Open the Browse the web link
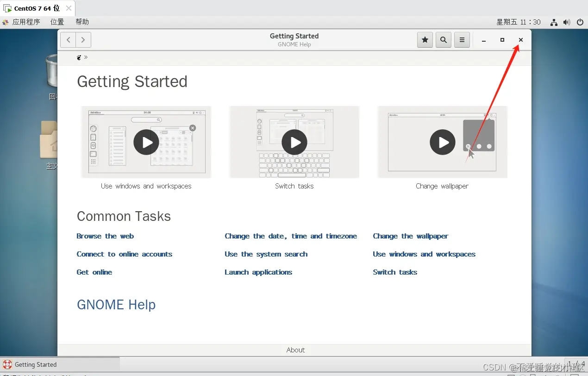This screenshot has width=588, height=376. pyautogui.click(x=105, y=236)
